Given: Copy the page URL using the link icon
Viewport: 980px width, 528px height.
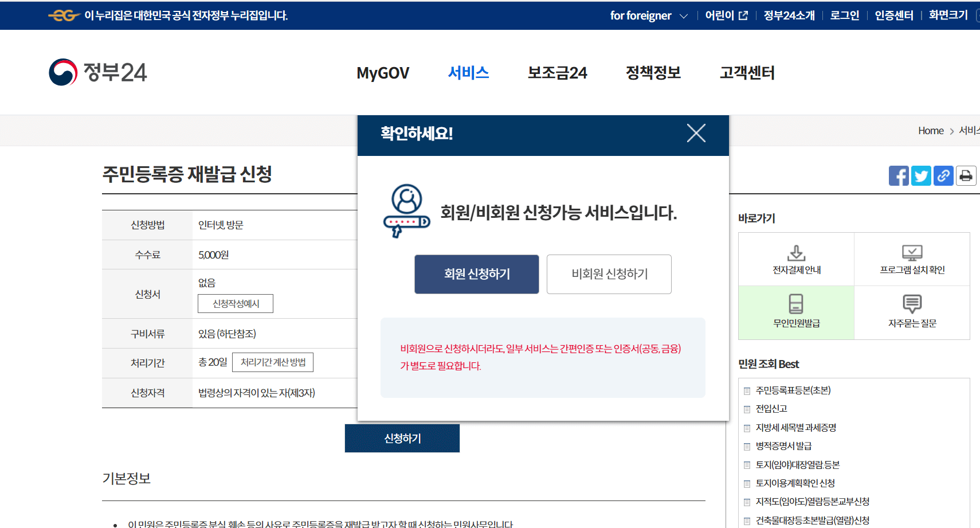Looking at the screenshot, I should (x=943, y=175).
